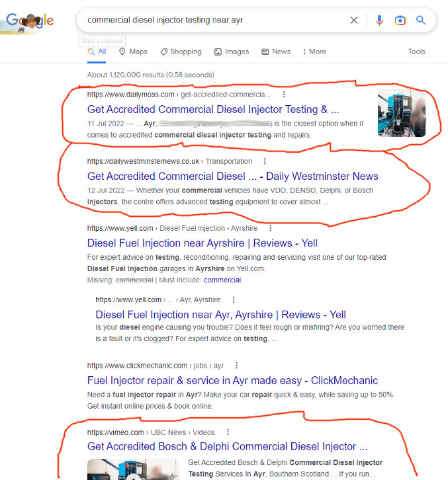Switch to the Images tab
Screen dimensions: 448x480
[x=232, y=52]
